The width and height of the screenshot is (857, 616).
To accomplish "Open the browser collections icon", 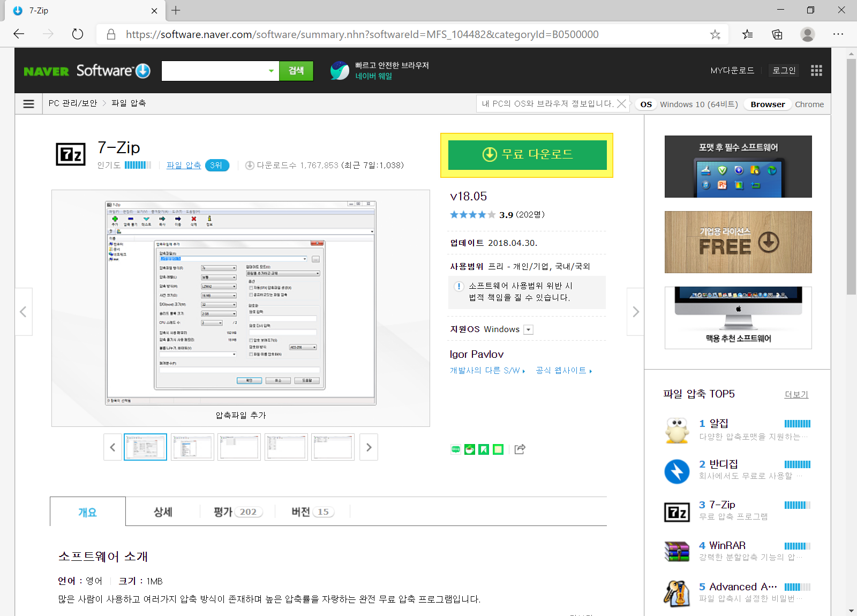I will [777, 34].
